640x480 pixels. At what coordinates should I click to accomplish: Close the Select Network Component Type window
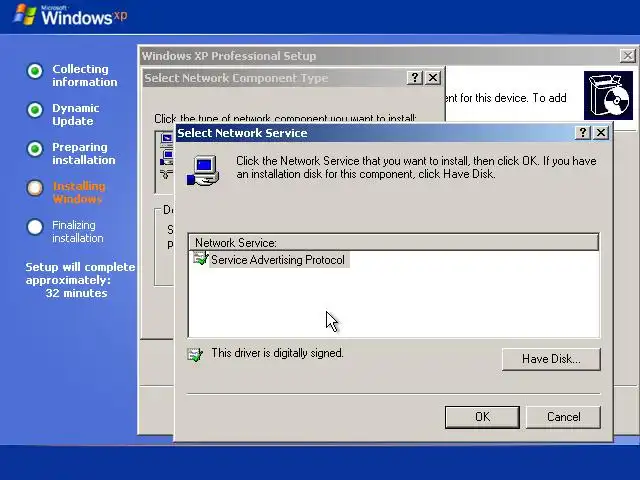coord(433,78)
